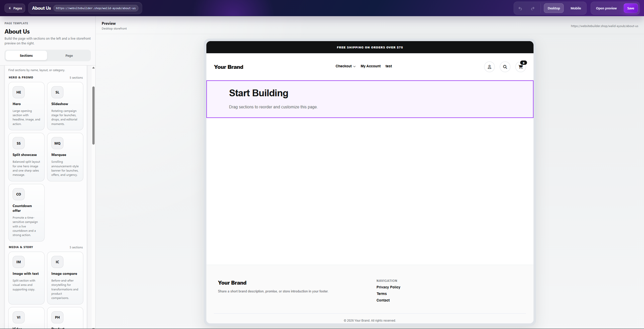Click the SL Slideshow section icon
This screenshot has height=329, width=644.
(x=57, y=92)
